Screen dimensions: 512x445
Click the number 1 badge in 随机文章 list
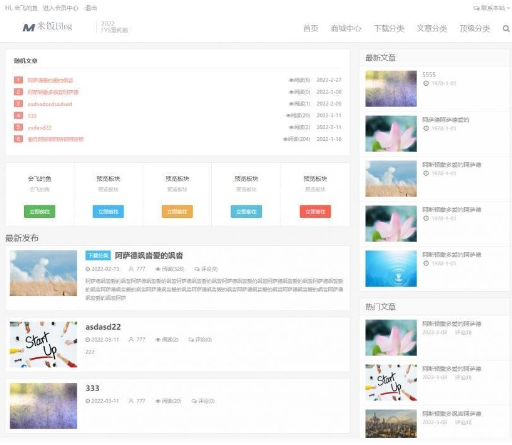tap(18, 80)
